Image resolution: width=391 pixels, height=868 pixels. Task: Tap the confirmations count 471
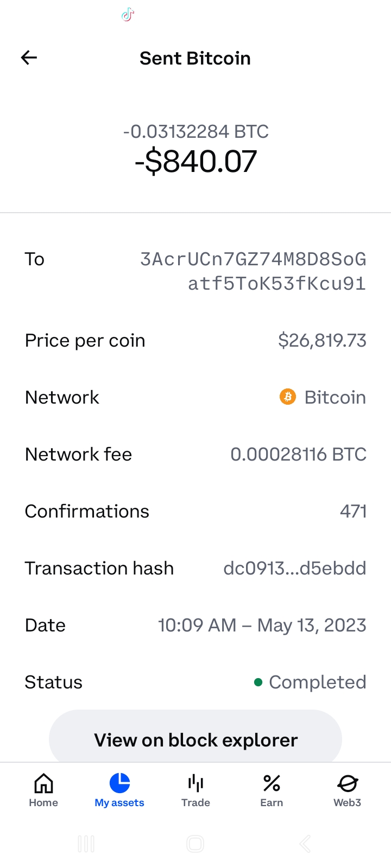click(x=353, y=511)
